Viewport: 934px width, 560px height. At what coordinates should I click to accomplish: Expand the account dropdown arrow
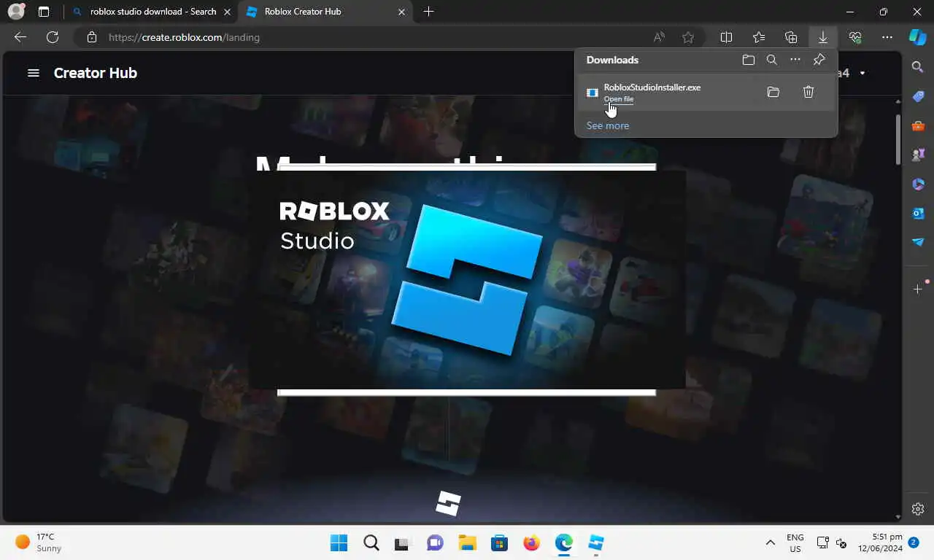point(862,73)
